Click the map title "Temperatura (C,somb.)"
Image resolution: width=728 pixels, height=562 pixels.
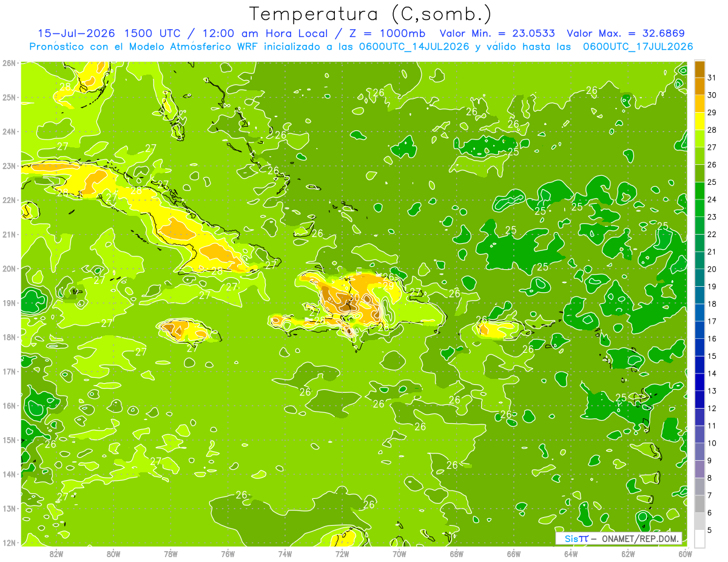click(x=371, y=14)
